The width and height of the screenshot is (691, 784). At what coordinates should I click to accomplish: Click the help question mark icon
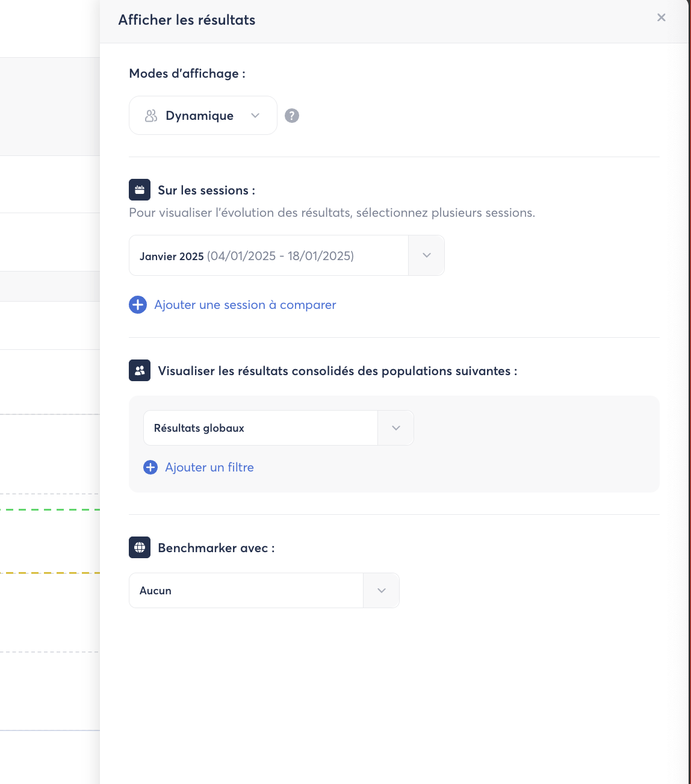click(x=292, y=116)
